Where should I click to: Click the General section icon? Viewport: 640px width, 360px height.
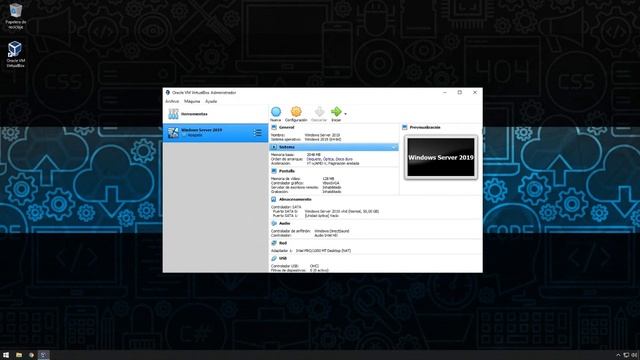pyautogui.click(x=274, y=127)
